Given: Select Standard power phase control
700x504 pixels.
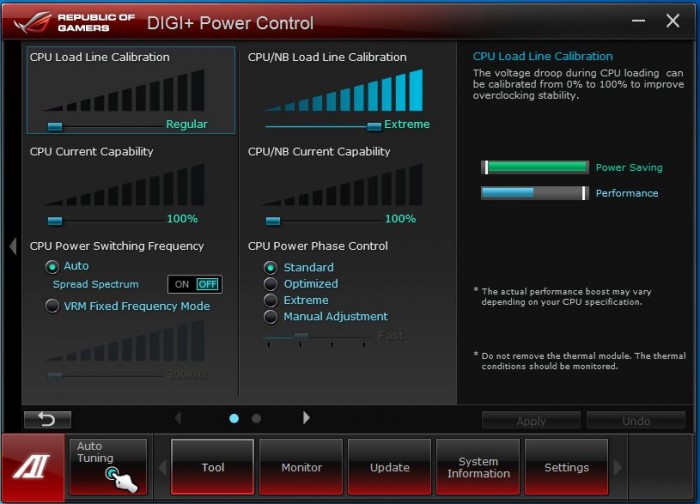Looking at the screenshot, I should tap(271, 267).
